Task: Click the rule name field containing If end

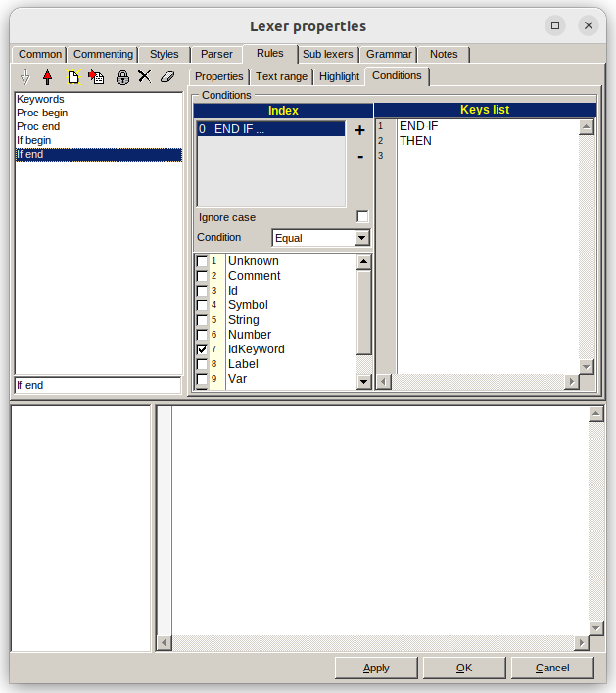Action: [x=98, y=386]
